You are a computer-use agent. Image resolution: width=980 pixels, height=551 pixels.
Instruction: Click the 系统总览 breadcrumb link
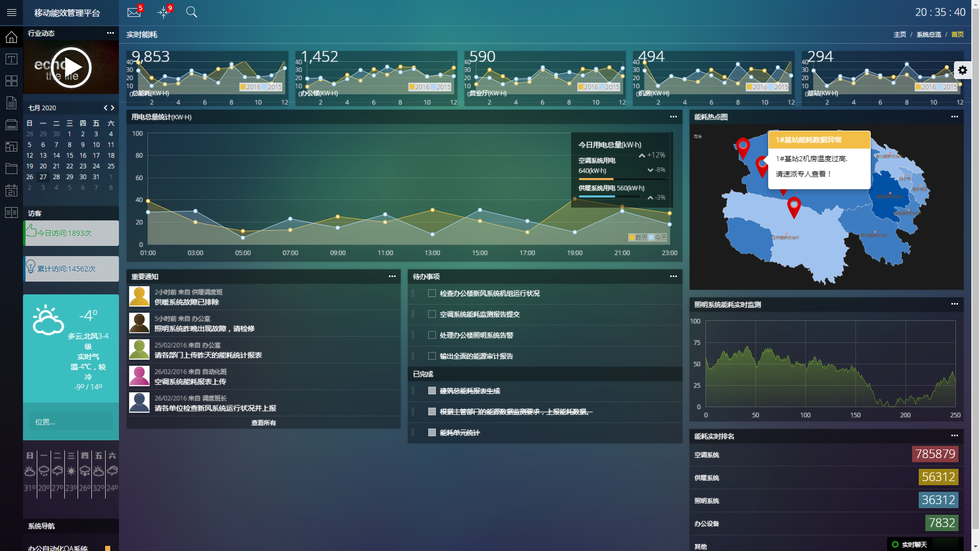click(928, 35)
